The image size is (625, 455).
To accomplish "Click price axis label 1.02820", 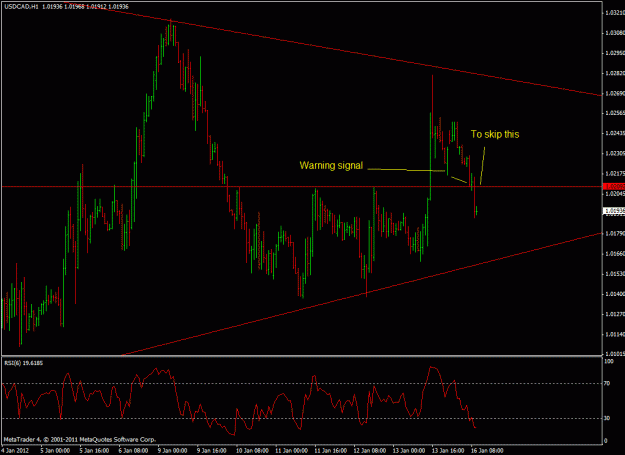I will point(615,73).
